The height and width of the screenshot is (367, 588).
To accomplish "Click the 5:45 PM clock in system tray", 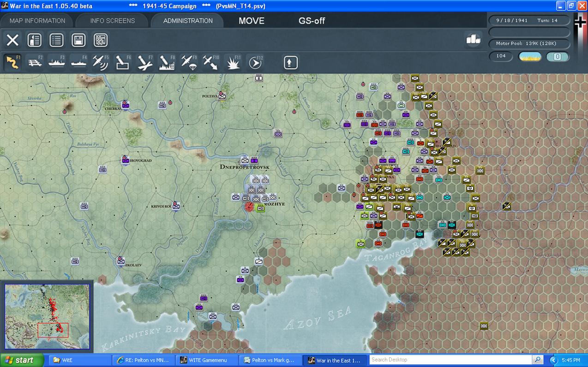I will pos(570,360).
